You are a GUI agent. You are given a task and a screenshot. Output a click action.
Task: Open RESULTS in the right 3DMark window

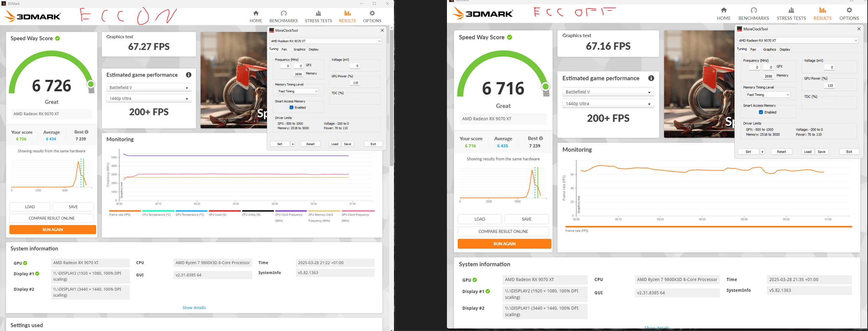coord(822,14)
